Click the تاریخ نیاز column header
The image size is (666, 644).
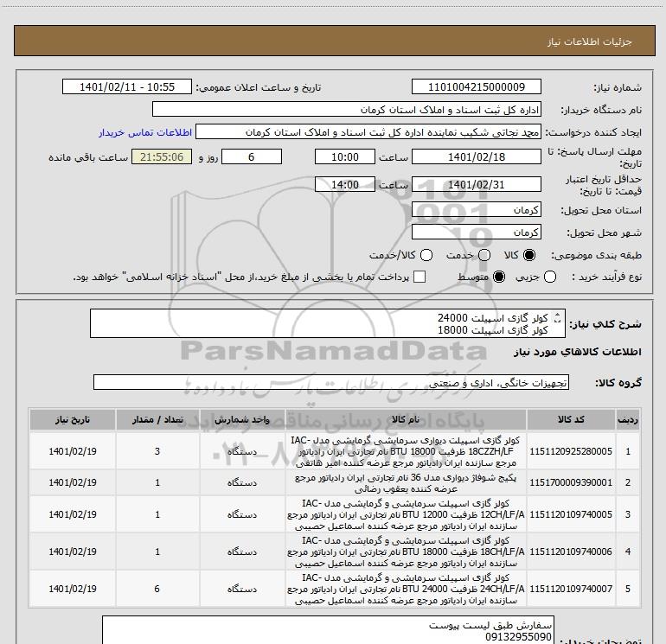pos(72,419)
